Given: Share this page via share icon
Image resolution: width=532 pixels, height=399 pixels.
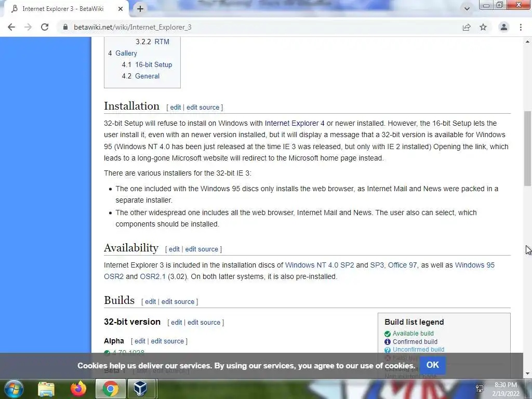Looking at the screenshot, I should pos(467,27).
